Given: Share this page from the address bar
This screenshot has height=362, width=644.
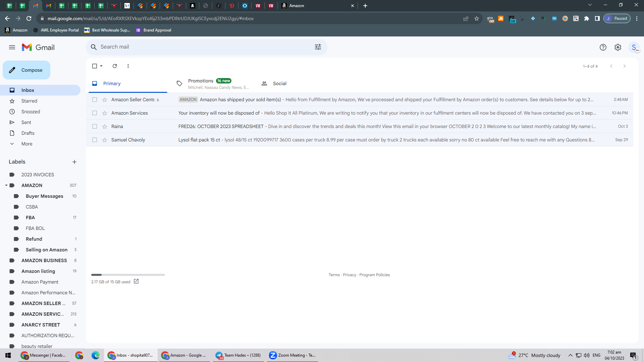Looking at the screenshot, I should [466, 18].
